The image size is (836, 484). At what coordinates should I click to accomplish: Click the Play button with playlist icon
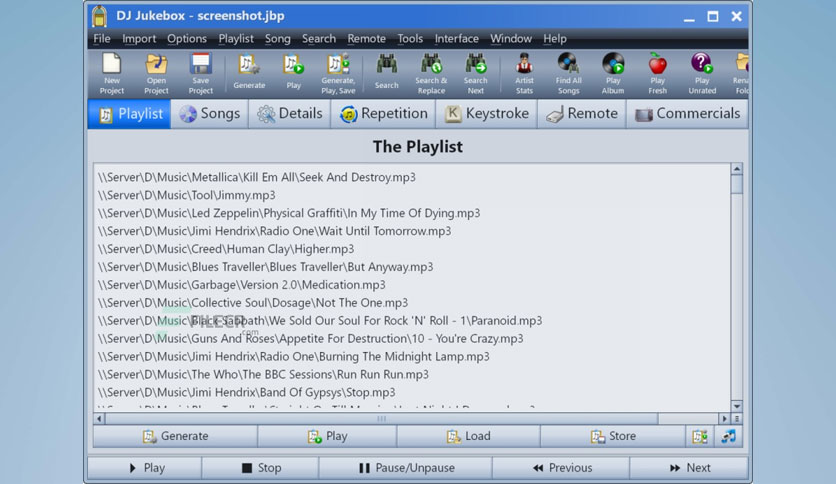click(327, 437)
